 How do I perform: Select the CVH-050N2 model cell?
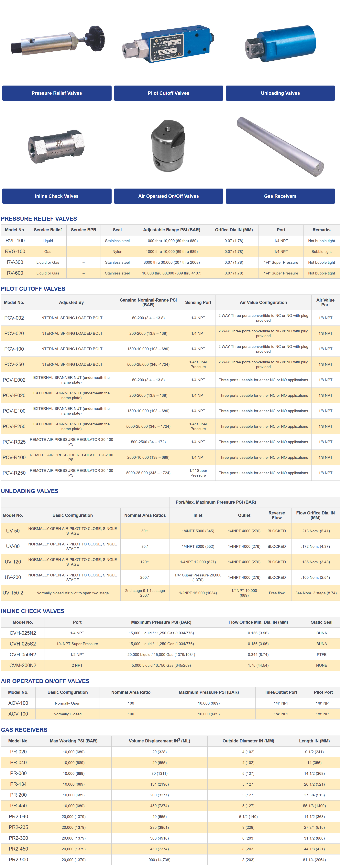(23, 654)
